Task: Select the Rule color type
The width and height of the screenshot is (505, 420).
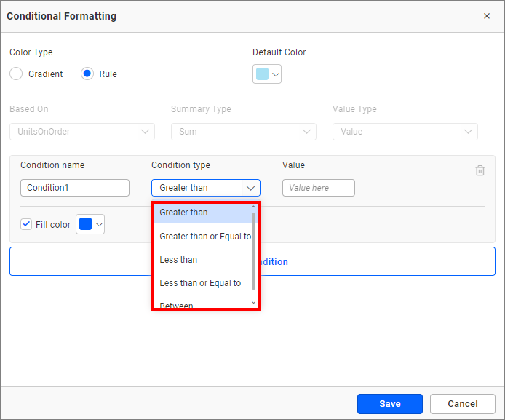Action: pos(87,74)
